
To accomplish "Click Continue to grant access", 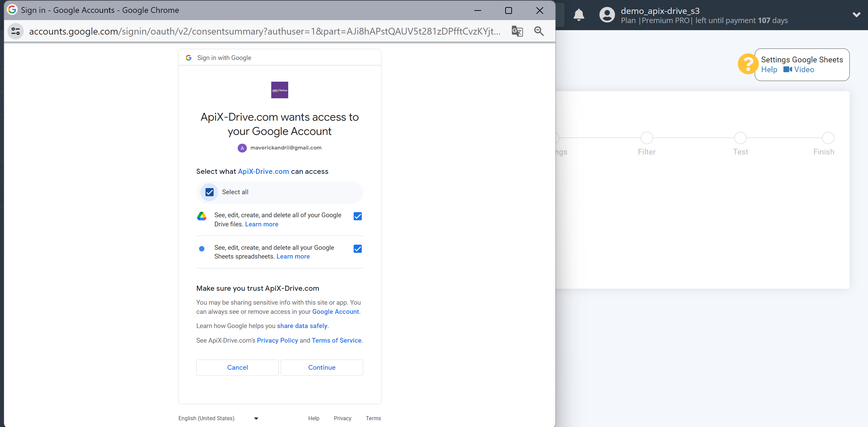I will click(x=322, y=367).
